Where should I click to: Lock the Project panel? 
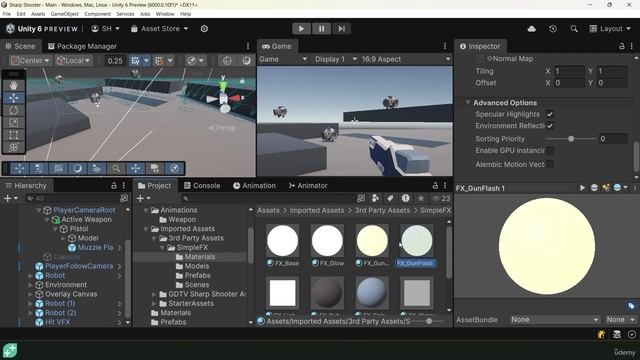click(435, 185)
